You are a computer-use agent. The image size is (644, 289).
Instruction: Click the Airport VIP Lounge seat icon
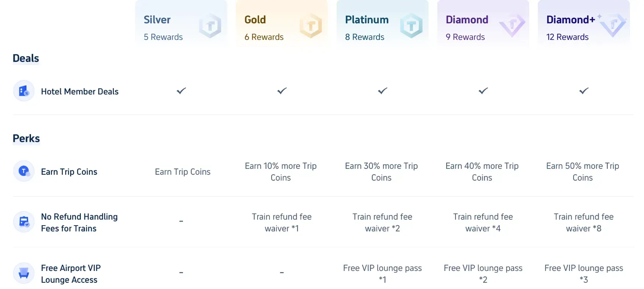coord(23,273)
